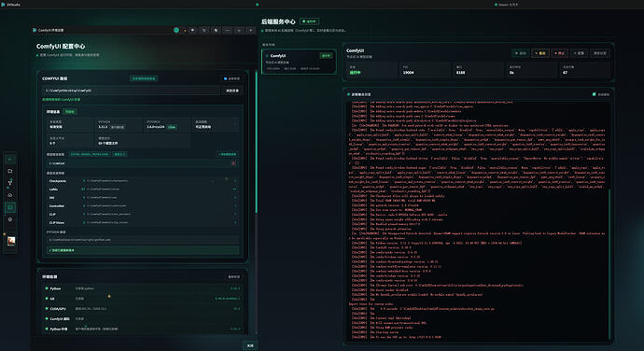This screenshot has height=351, width=644.
Task: Select the CUDA/GPU row in environment check
Action: pos(143,309)
